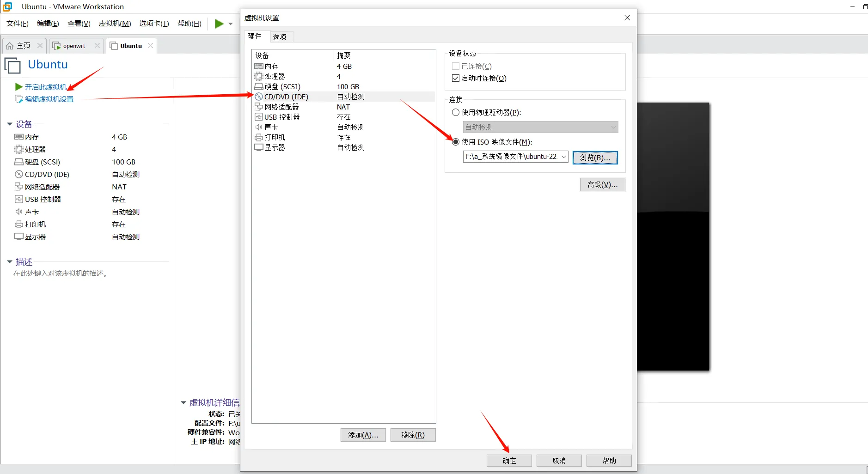Select the 网络适配器 device in settings
This screenshot has width=868, height=474.
282,107
